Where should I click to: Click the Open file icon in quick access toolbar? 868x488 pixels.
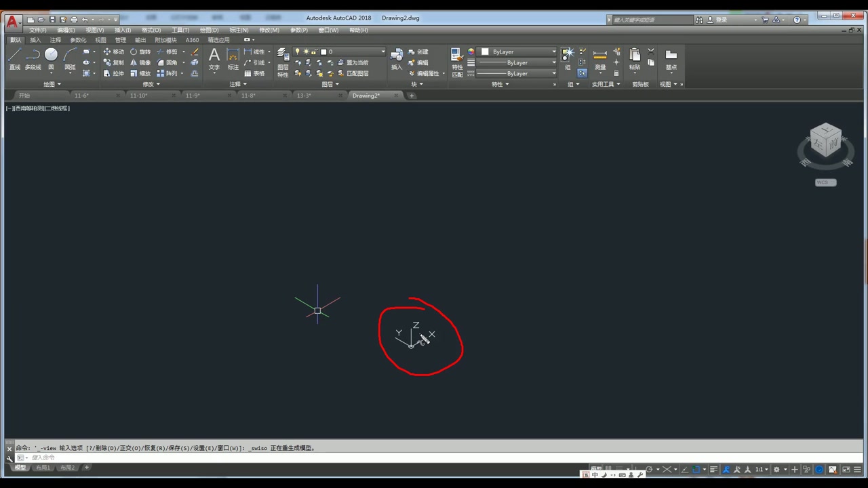41,20
